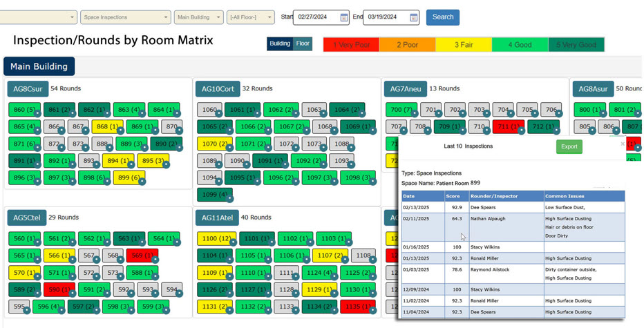This screenshot has height=328, width=644.
Task: Select the AG8Csur unit header
Action: 28,89
